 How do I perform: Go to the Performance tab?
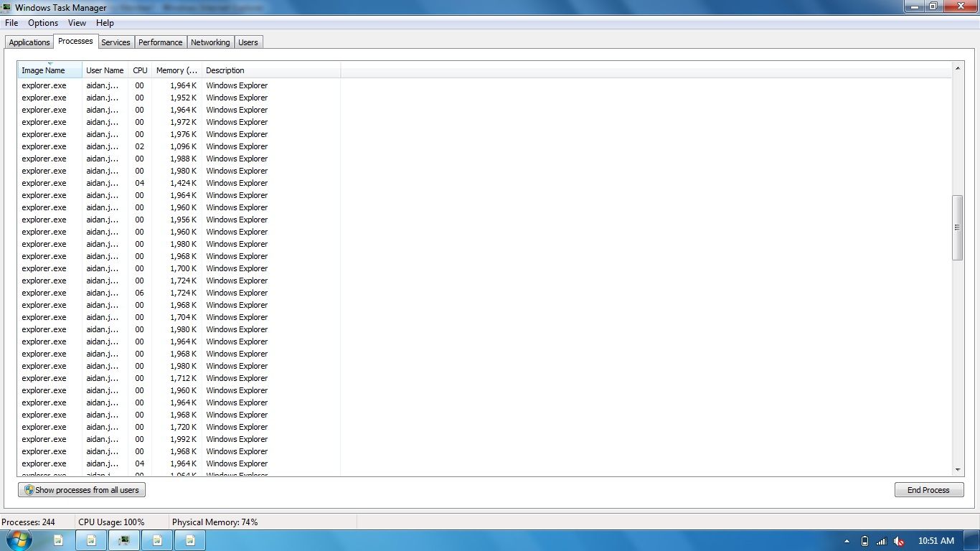click(161, 42)
